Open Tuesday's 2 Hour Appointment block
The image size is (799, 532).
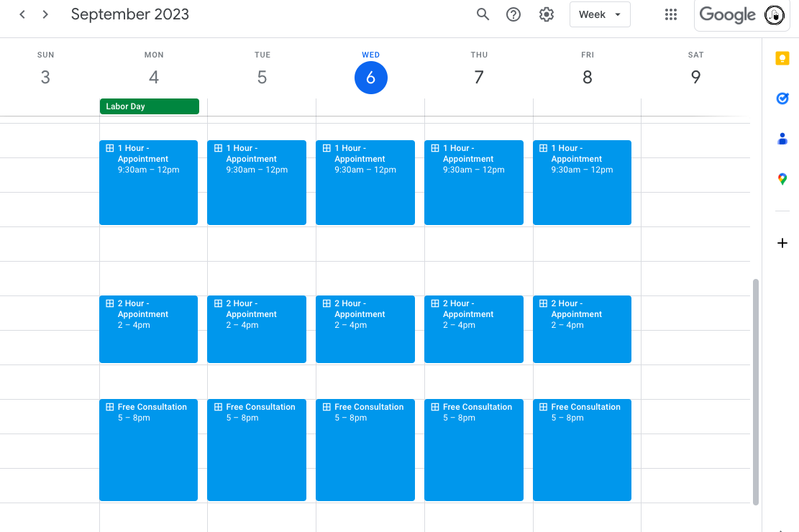coord(257,329)
